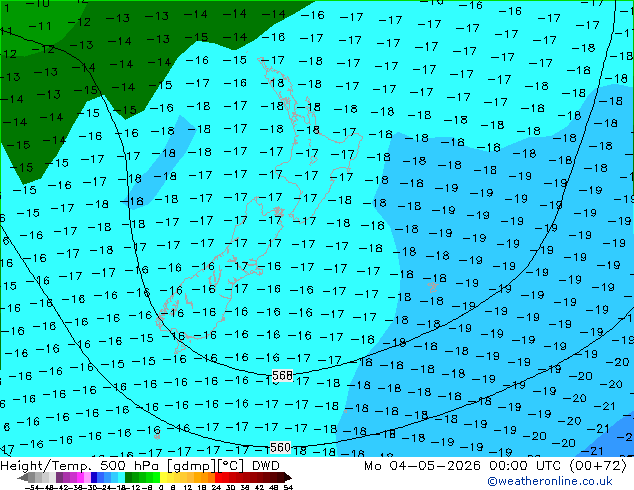Click the [gdmp] unit label

click(x=191, y=466)
